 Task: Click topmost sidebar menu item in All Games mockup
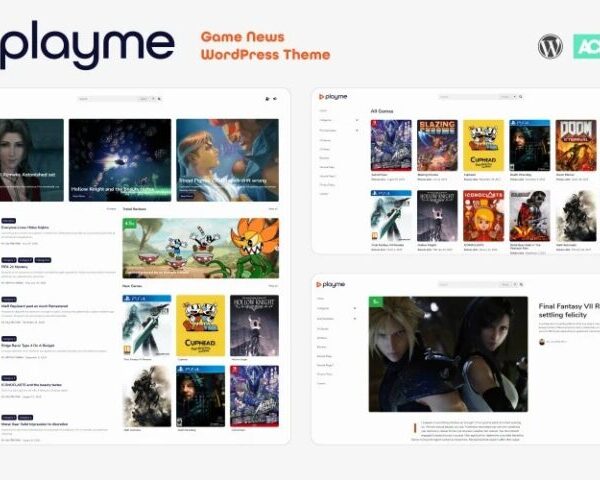coord(323,111)
